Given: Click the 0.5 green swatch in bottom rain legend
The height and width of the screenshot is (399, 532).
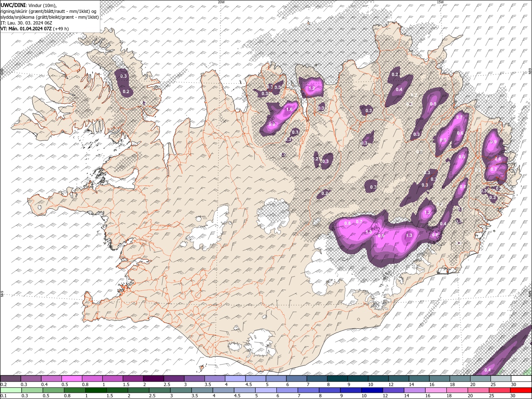Looking at the screenshot, I should 54,390.
